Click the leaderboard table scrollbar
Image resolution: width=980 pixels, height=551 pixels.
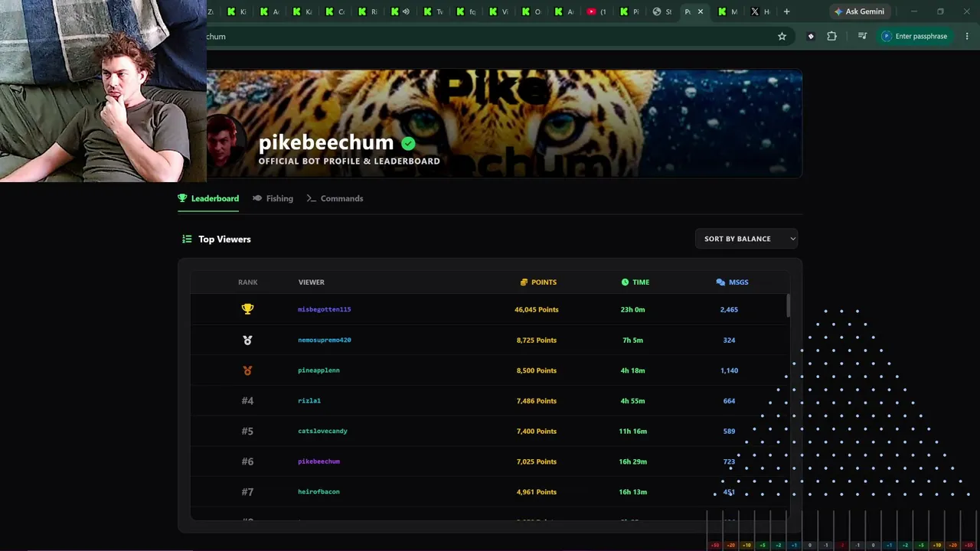(x=788, y=305)
